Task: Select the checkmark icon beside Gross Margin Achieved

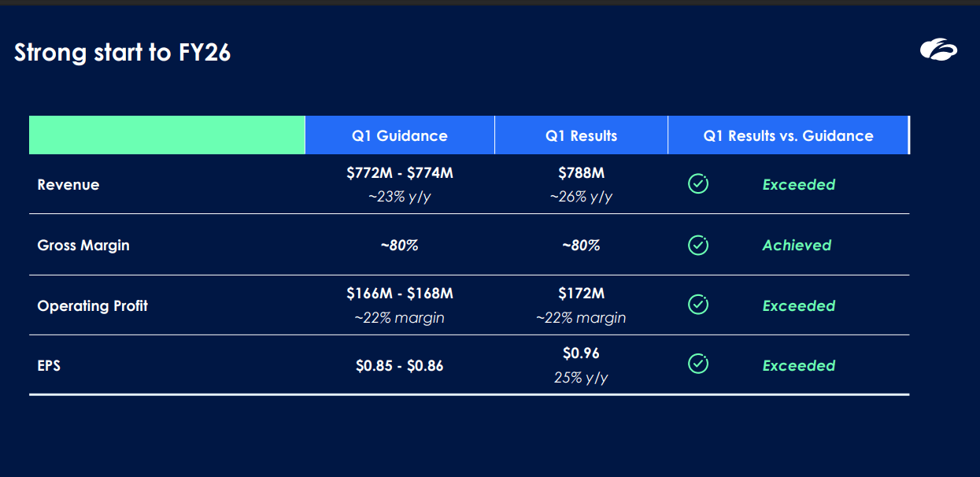Action: [698, 245]
